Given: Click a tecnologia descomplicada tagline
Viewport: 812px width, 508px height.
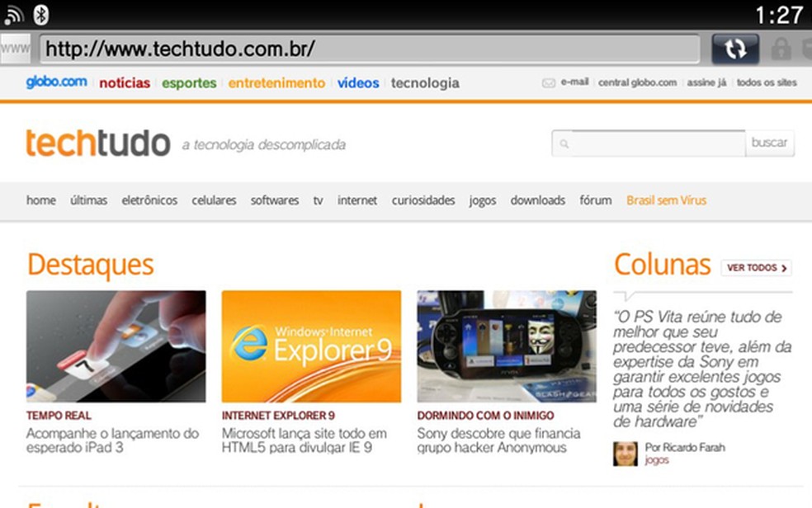Looking at the screenshot, I should tap(263, 145).
